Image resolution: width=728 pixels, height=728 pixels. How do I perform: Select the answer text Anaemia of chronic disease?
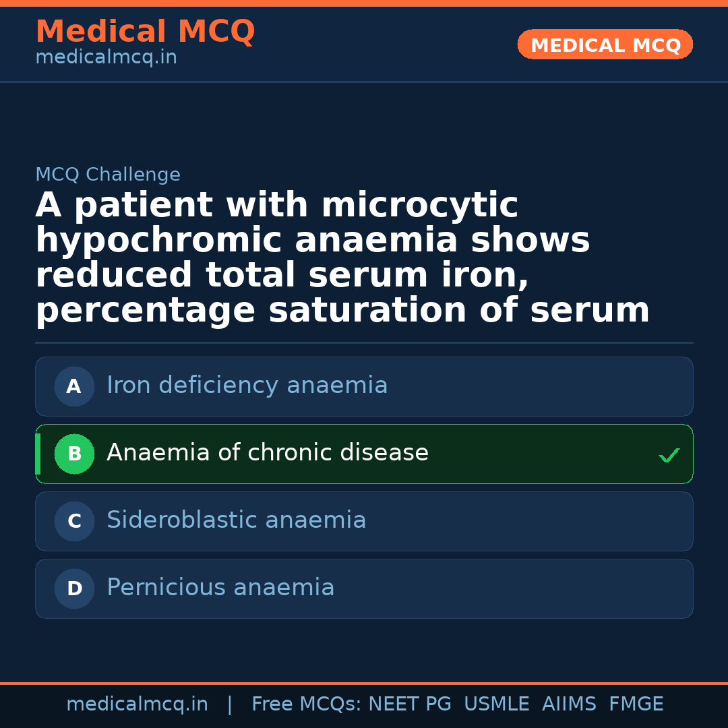tap(267, 453)
